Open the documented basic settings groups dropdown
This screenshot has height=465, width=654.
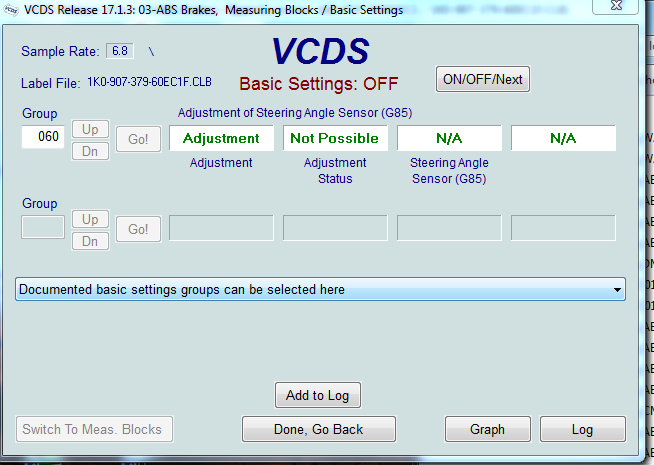(320, 289)
